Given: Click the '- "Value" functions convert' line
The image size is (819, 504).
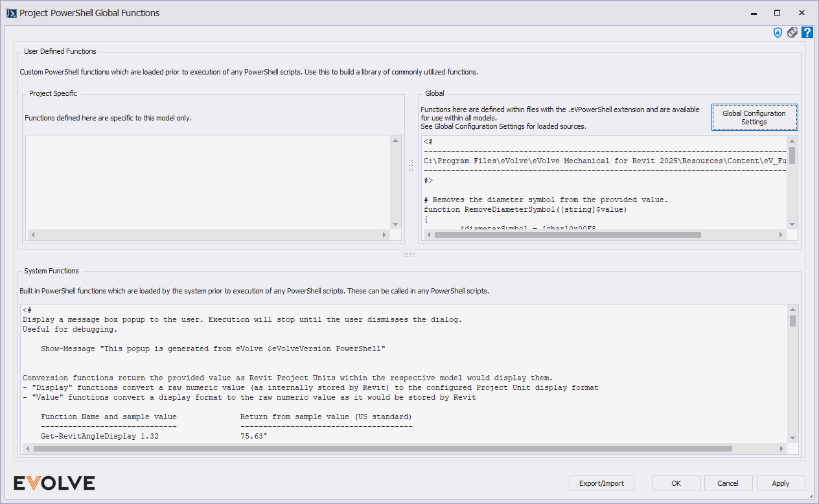Looking at the screenshot, I should pyautogui.click(x=249, y=397).
